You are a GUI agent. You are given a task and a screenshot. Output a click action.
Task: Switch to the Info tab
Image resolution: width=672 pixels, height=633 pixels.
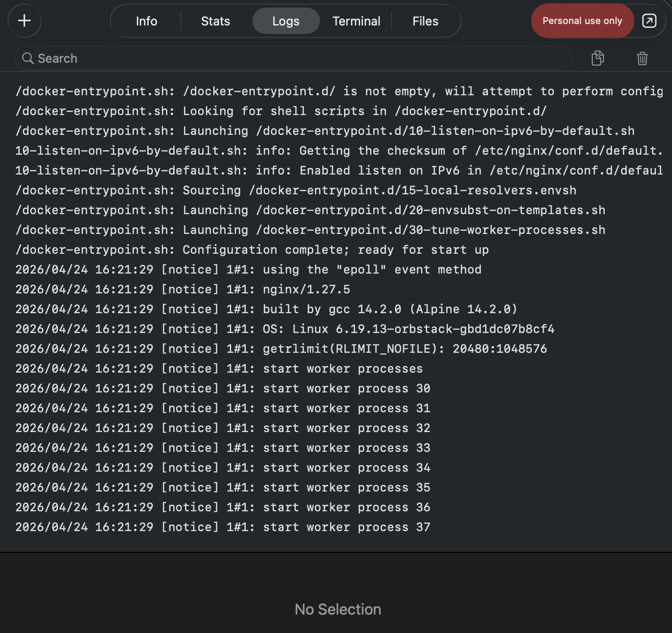[x=146, y=21]
